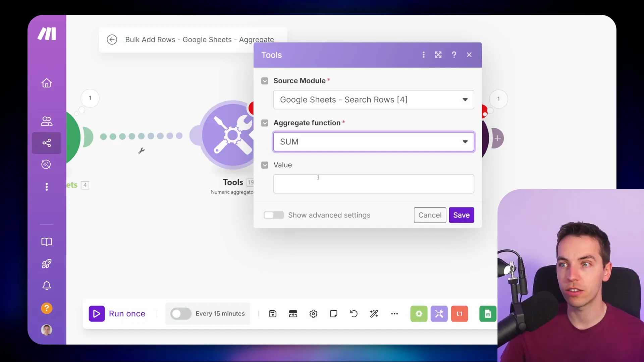Add another module with the plus button

[x=498, y=138]
